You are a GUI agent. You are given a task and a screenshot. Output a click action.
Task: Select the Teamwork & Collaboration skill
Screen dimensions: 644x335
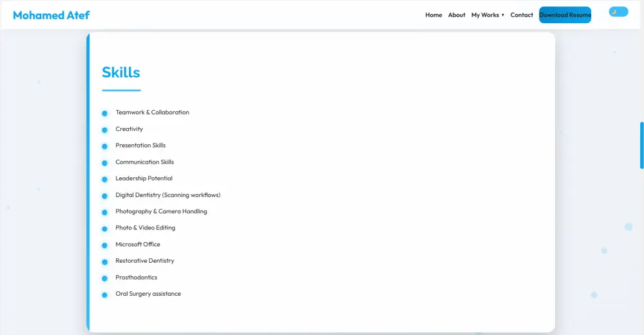click(x=153, y=112)
